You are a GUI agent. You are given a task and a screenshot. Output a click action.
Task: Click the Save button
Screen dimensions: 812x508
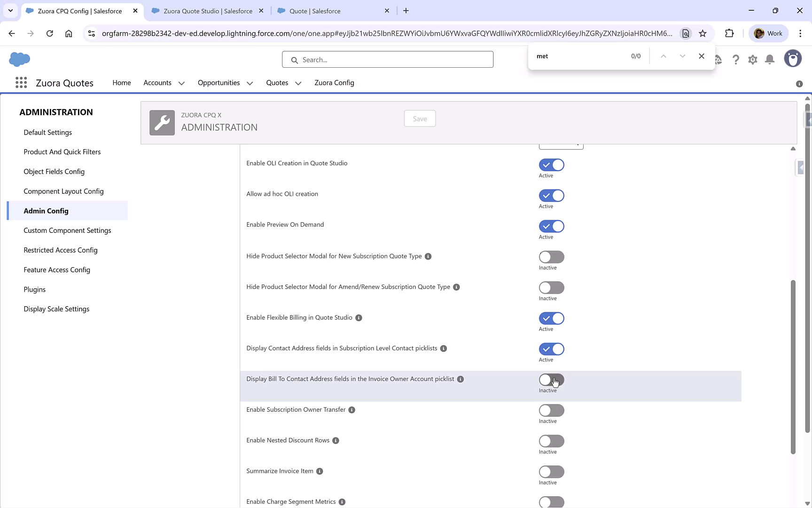420,119
